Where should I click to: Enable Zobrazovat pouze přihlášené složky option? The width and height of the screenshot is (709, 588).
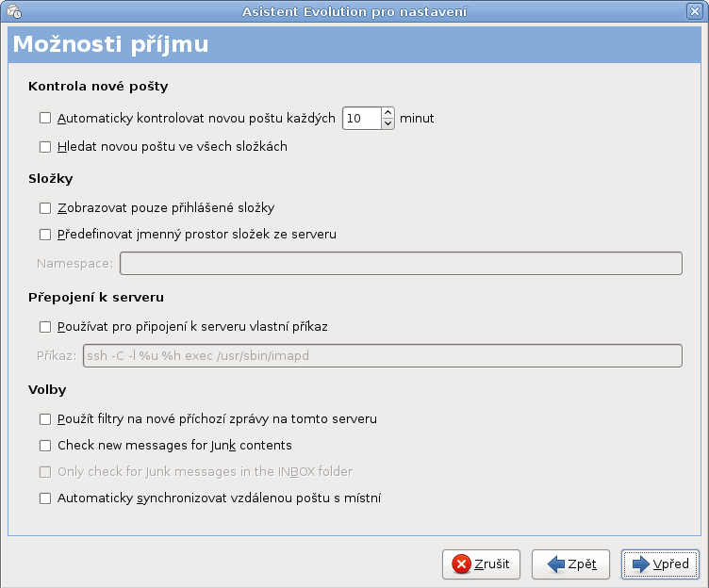45,208
